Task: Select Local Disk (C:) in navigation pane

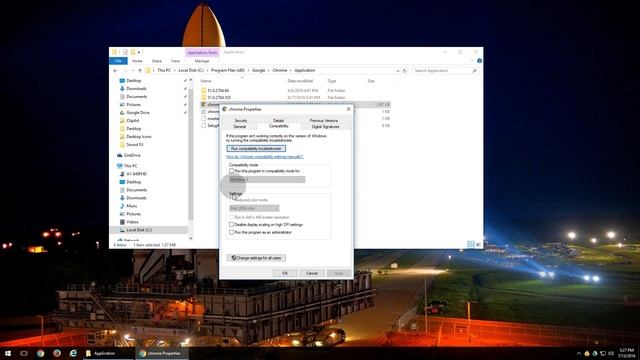Action: pos(139,230)
